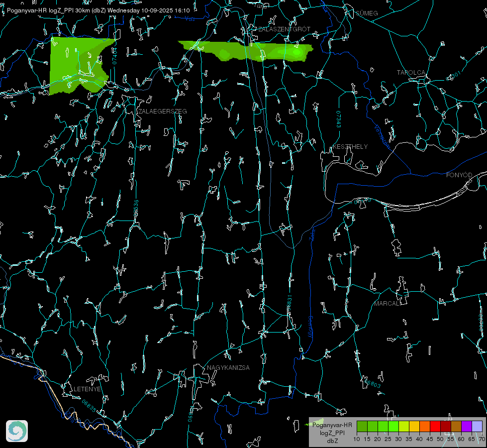Click the Somogy county border label

(x=310, y=328)
